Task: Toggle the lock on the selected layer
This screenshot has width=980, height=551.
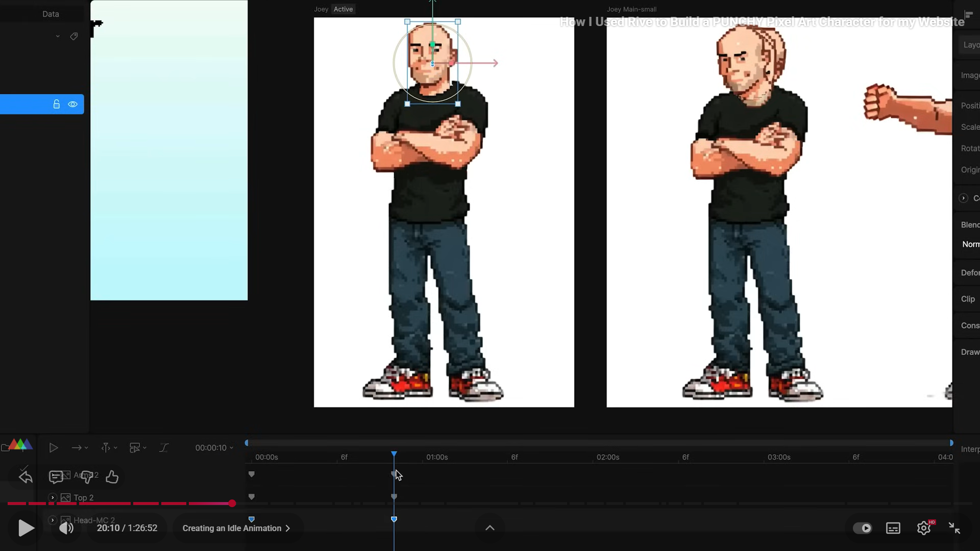Action: click(57, 104)
